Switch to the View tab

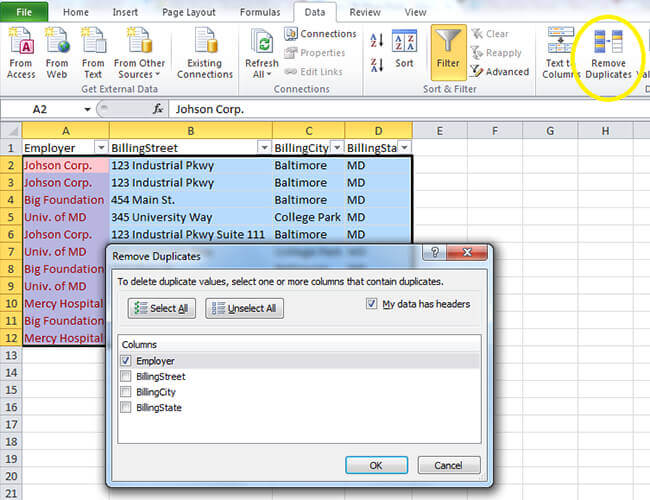pos(415,12)
